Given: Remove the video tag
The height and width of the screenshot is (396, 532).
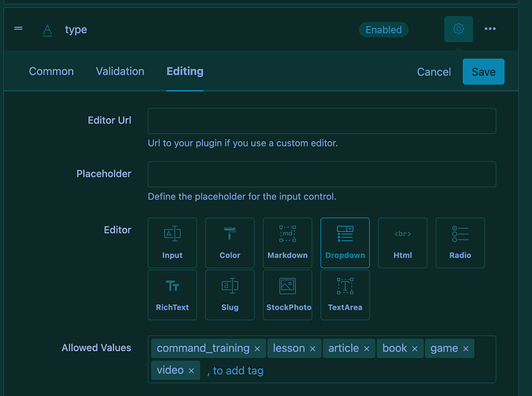Looking at the screenshot, I should 191,371.
